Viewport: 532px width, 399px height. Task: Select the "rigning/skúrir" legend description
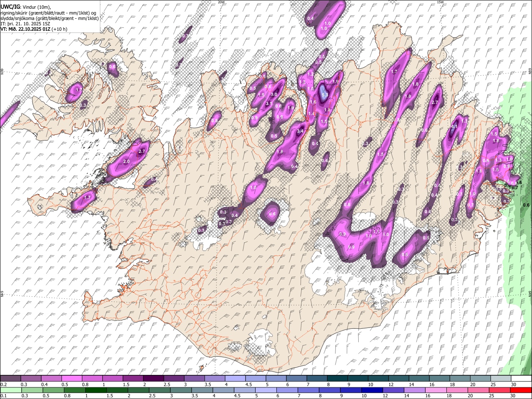[14, 13]
